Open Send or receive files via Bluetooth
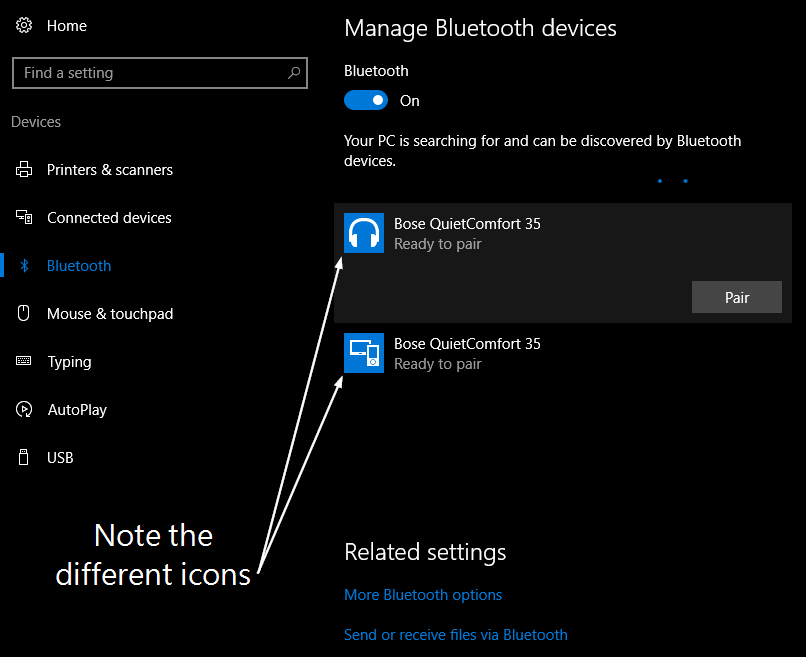 click(456, 634)
